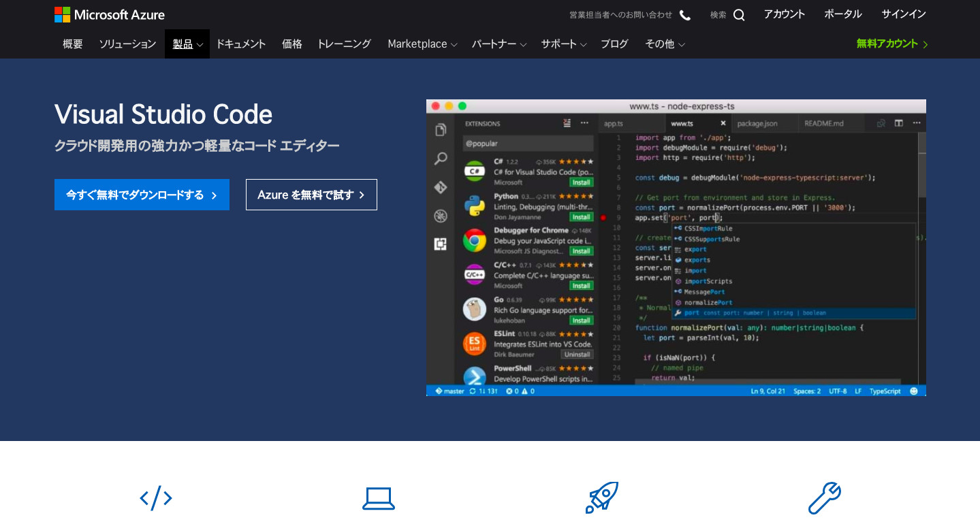Expand the サポート dropdown
Image resolution: width=980 pixels, height=522 pixels.
point(564,44)
